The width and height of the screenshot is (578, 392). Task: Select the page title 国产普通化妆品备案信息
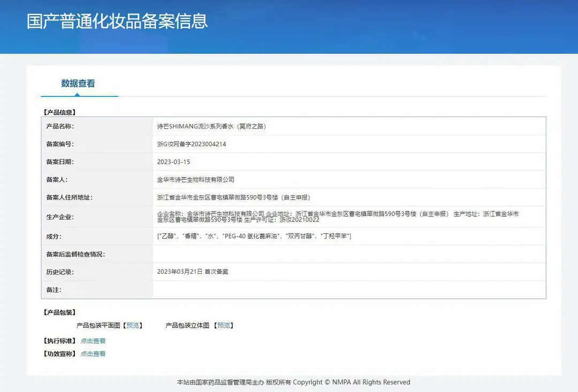117,21
